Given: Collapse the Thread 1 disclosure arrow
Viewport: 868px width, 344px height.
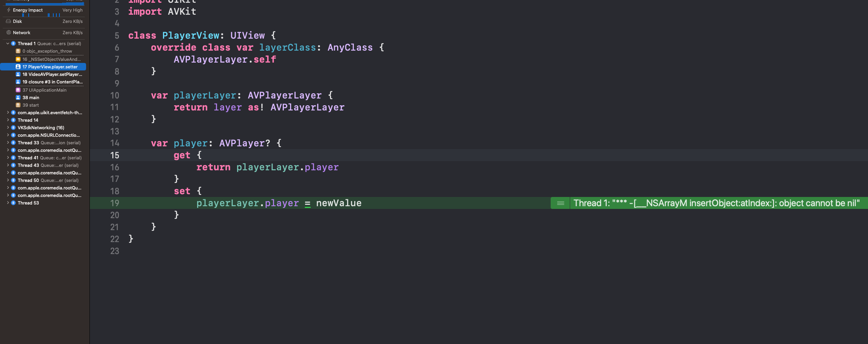Looking at the screenshot, I should click(x=8, y=43).
